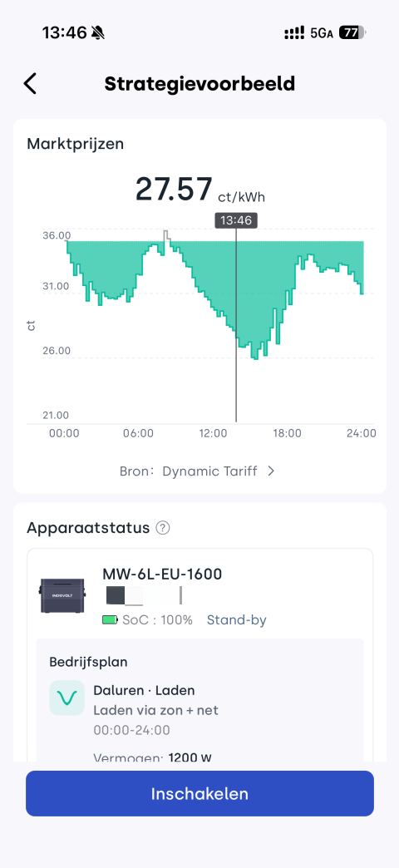Tap the device capacity progress bar
399x868 pixels.
(143, 595)
